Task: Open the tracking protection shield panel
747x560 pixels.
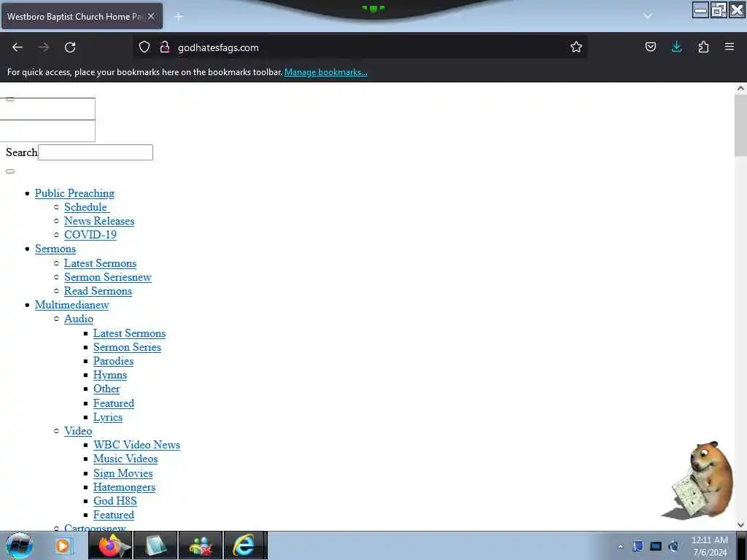Action: point(144,47)
